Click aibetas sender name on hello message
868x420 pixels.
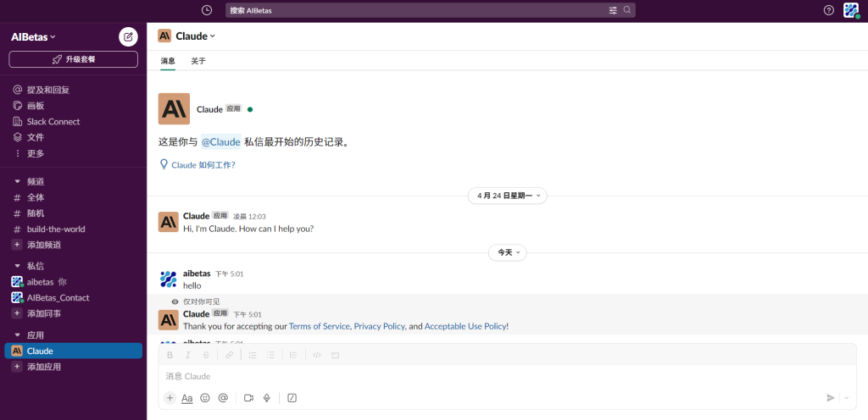tap(197, 274)
